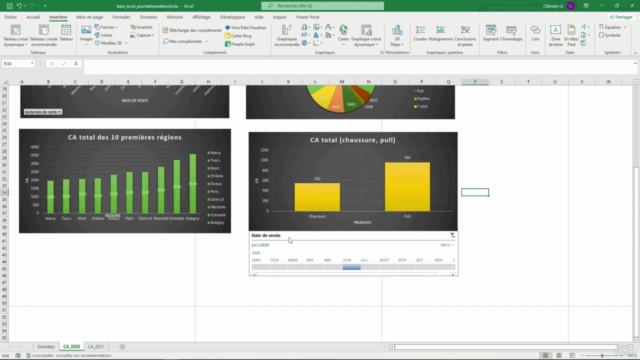
Task: Insert a Chronologie timeline filter
Action: pyautogui.click(x=511, y=33)
